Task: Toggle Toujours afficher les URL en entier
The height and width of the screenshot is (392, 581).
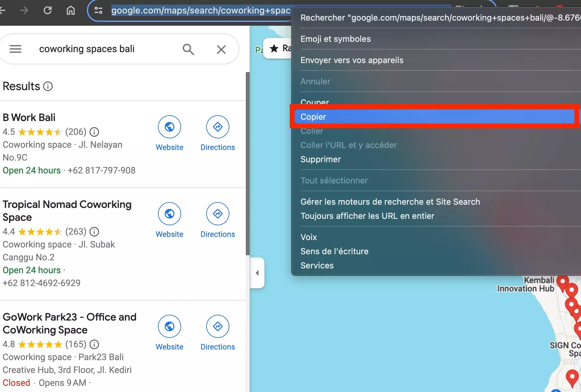Action: tap(367, 216)
